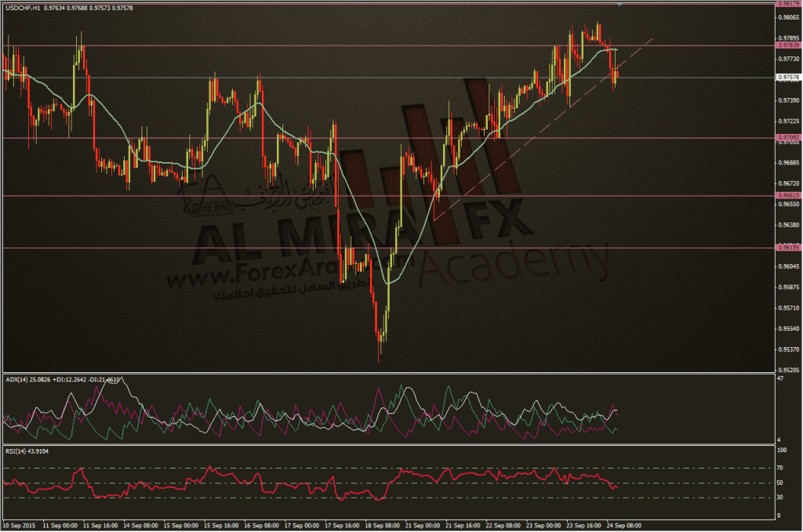Click the 0.96045 price axis label

tap(789, 266)
